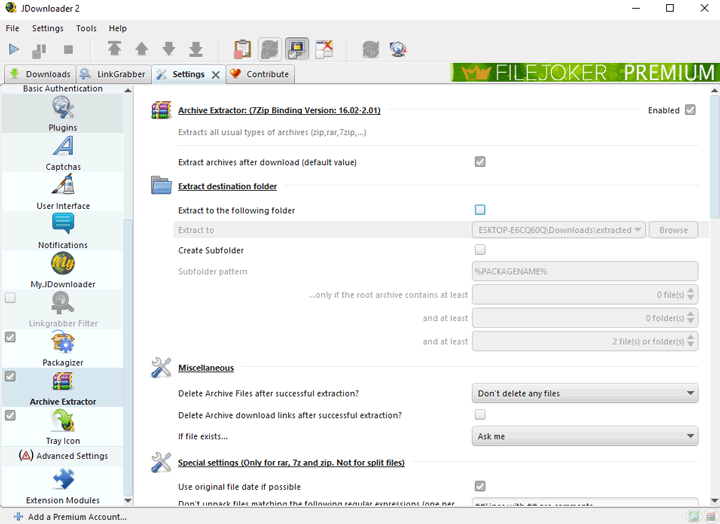Pause downloads using the pause icon
Screen dimensions: 720x524
[39, 50]
